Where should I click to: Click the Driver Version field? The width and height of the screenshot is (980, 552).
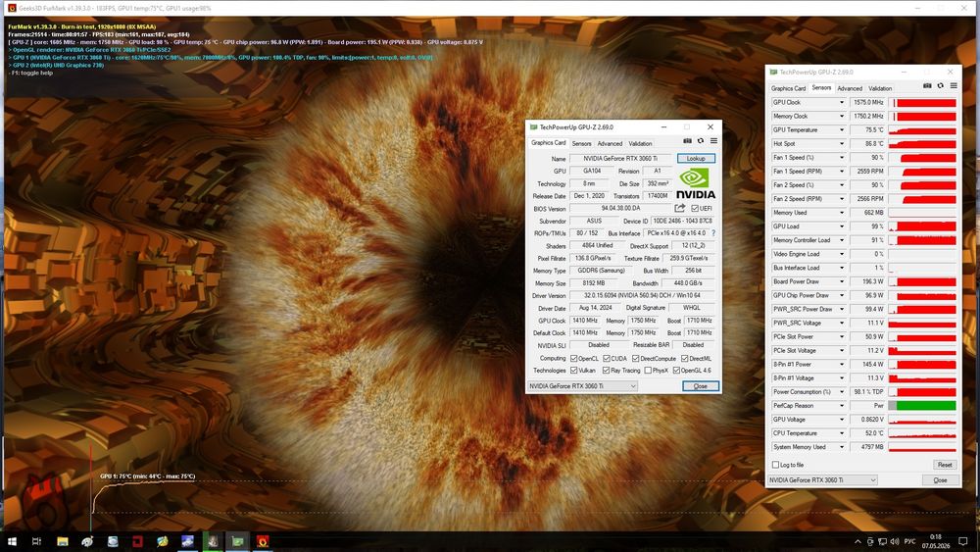(642, 295)
